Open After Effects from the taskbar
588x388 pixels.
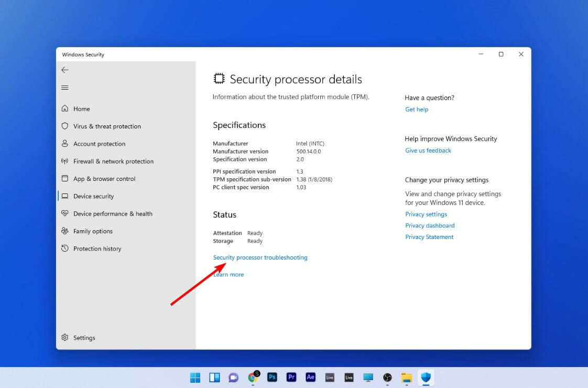pos(310,377)
